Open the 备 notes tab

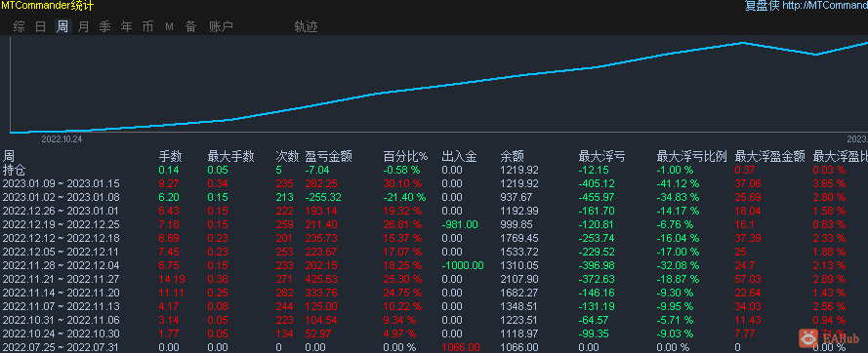191,26
